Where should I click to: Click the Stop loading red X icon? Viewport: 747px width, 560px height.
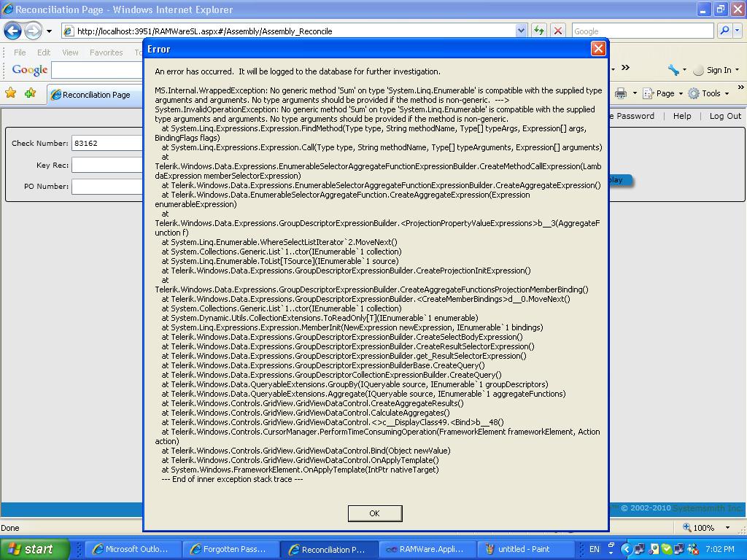tap(558, 31)
